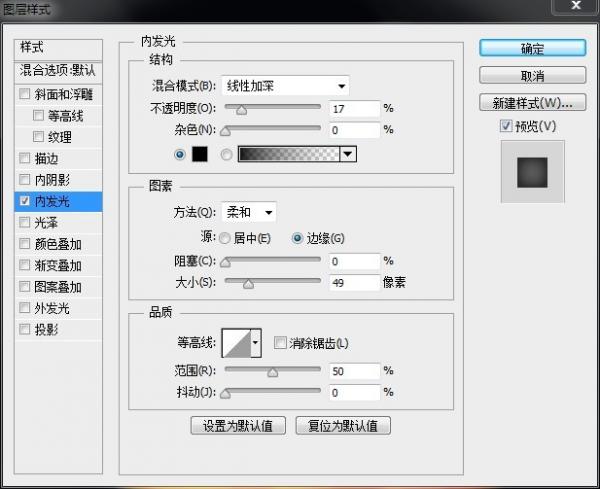Toggle the 预览 preview checkbox
This screenshot has width=600, height=489.
[506, 126]
